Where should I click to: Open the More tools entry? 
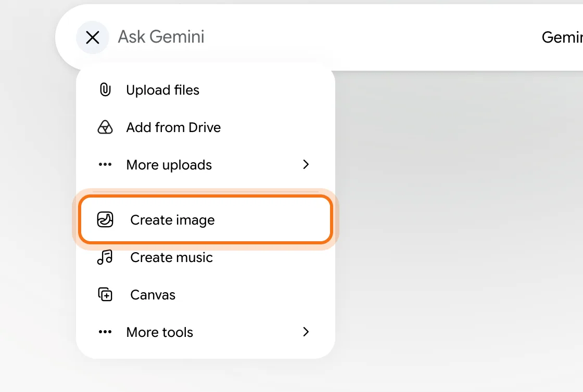click(x=205, y=332)
